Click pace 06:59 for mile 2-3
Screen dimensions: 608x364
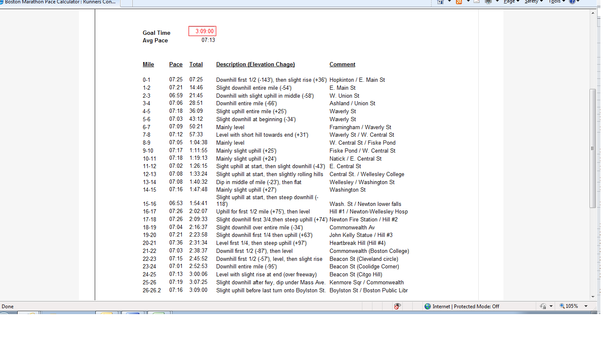click(176, 95)
